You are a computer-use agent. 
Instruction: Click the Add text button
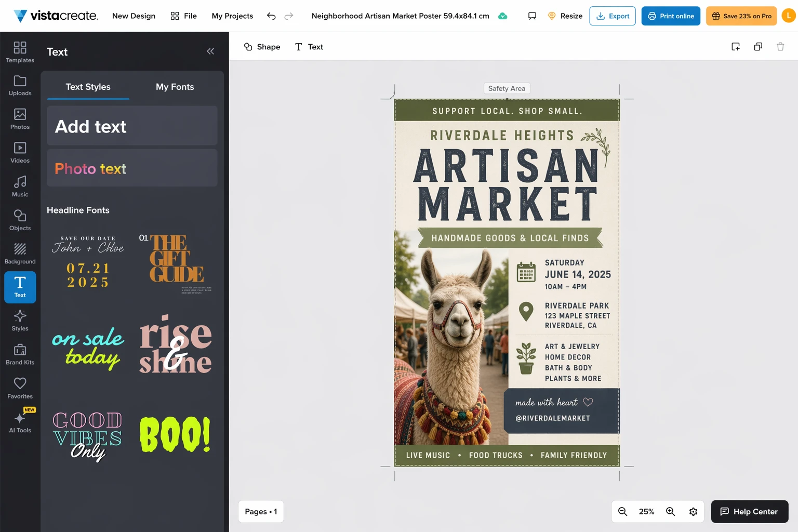(x=132, y=126)
